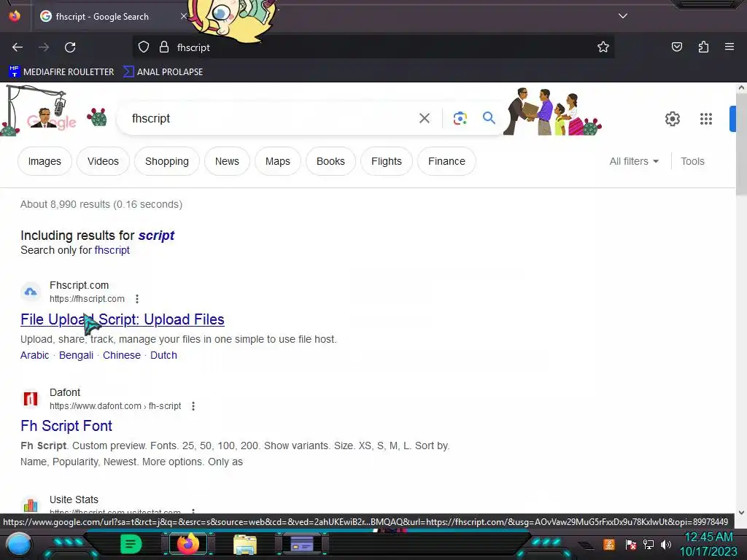Open the MEDIAFIRE ROULETTER bookmark

click(61, 72)
